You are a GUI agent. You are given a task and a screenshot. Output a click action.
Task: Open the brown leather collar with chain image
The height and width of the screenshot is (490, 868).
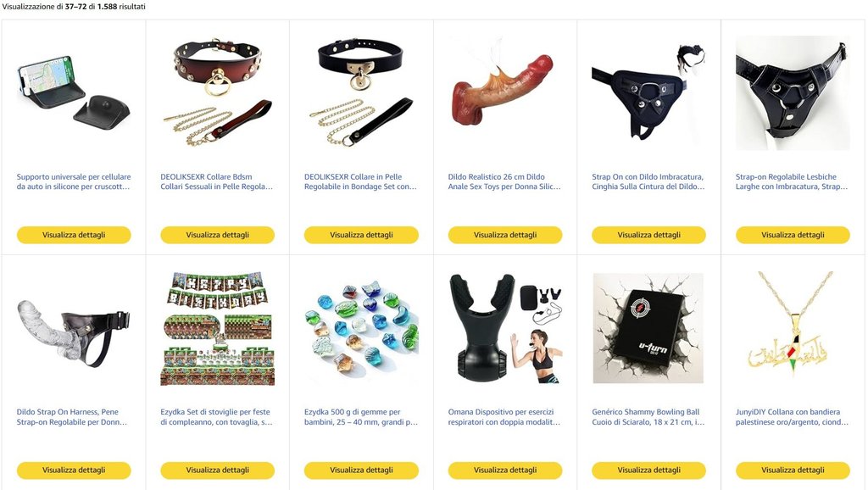click(218, 92)
